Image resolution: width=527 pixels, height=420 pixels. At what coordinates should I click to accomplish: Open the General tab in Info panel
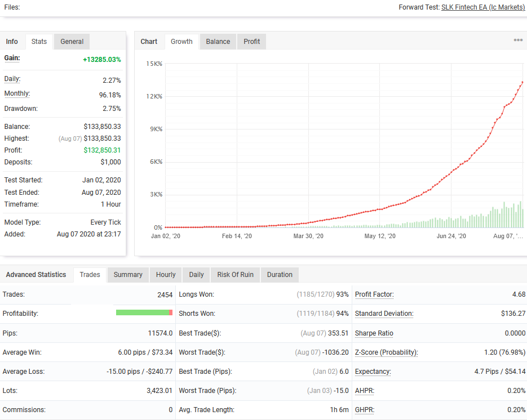click(x=72, y=42)
